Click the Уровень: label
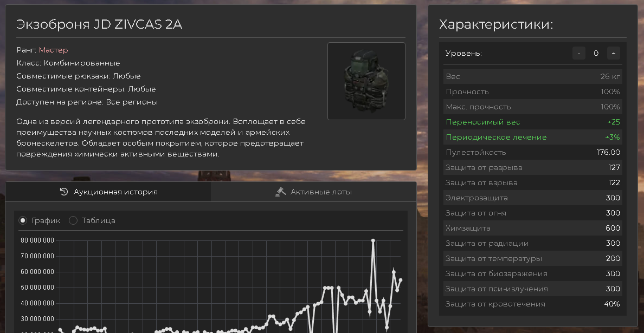 coord(463,53)
